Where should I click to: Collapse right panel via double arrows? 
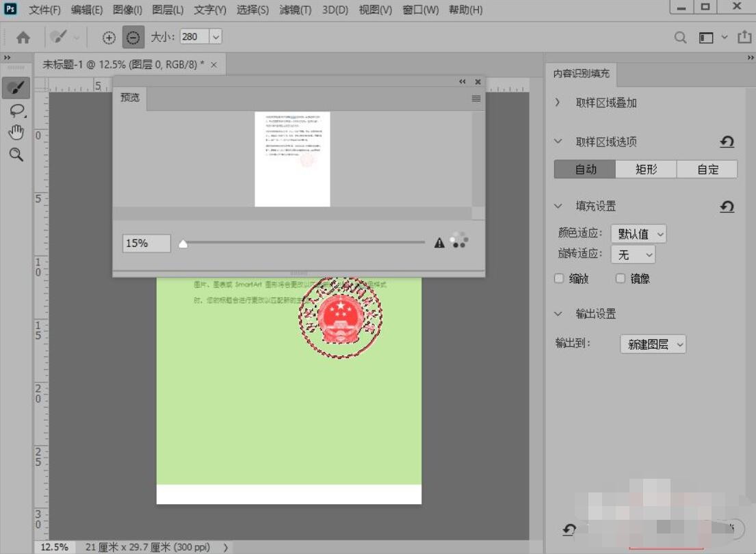tap(751, 57)
